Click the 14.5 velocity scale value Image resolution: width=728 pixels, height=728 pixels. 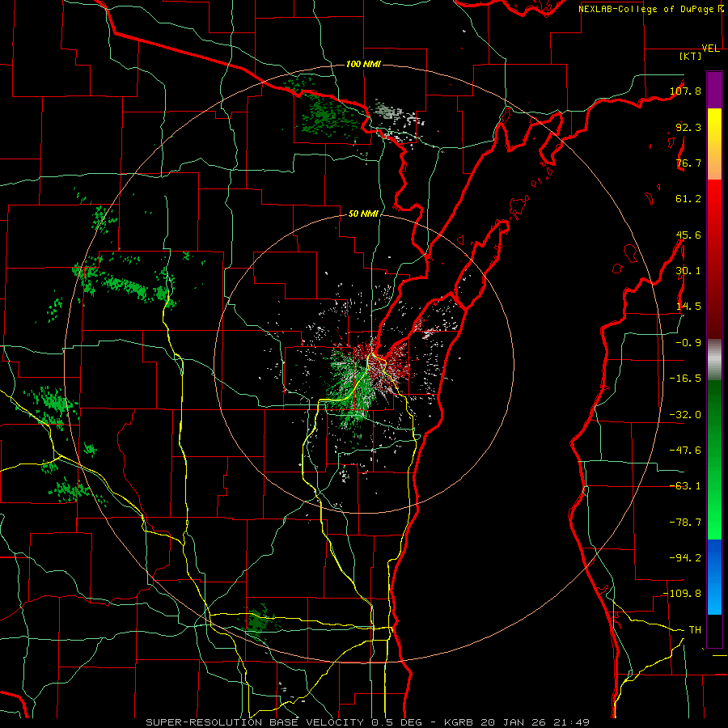(x=688, y=307)
